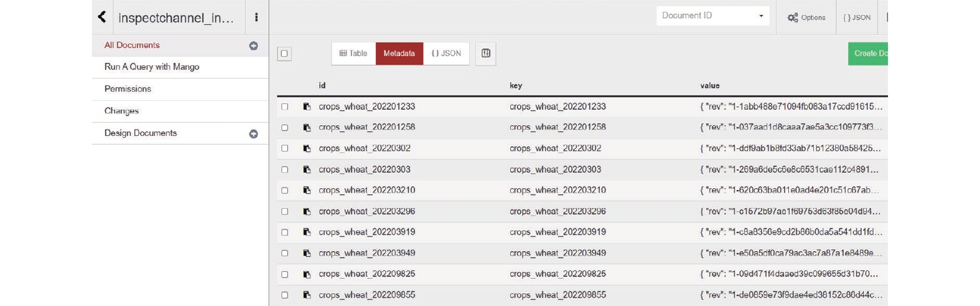Click the plus icon next to Design Documents
Viewport: 980px width, 306px height.
pyautogui.click(x=253, y=134)
